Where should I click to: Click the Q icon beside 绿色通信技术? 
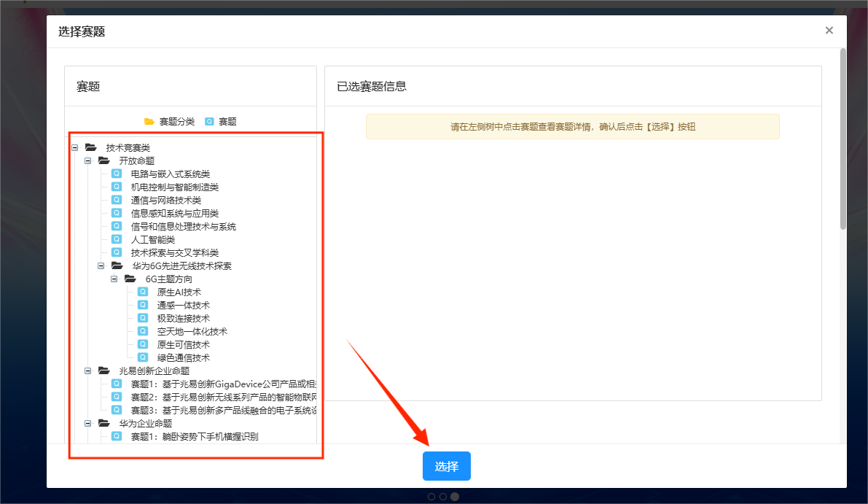[143, 357]
